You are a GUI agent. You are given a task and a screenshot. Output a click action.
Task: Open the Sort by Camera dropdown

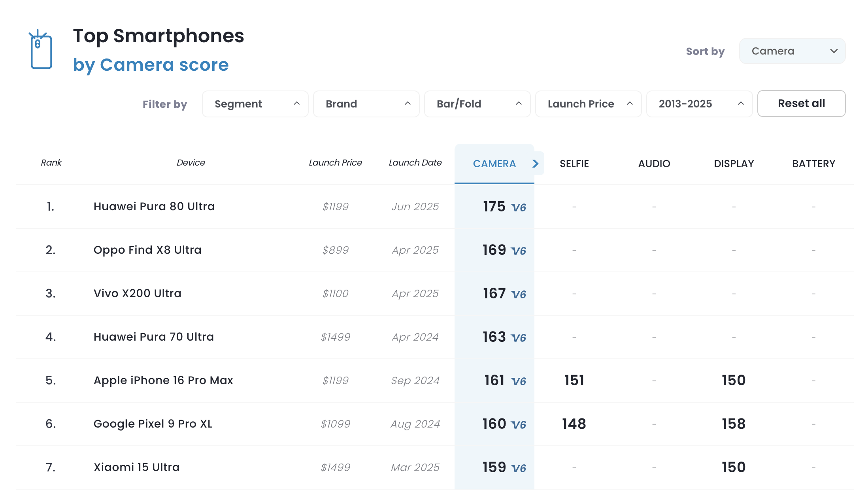coord(792,51)
